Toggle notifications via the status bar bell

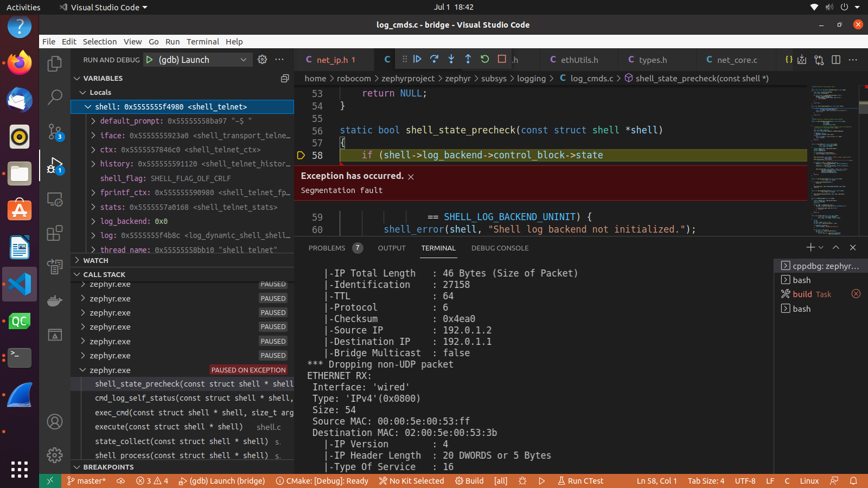tap(853, 481)
